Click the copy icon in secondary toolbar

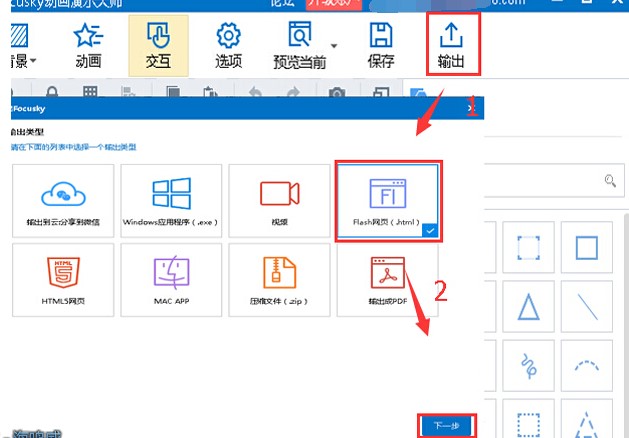point(173,92)
